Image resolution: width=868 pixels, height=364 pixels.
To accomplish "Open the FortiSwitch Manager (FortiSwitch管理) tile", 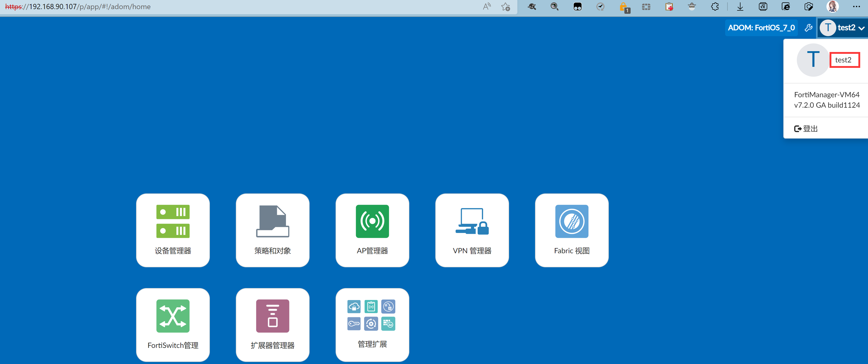I will point(173,324).
